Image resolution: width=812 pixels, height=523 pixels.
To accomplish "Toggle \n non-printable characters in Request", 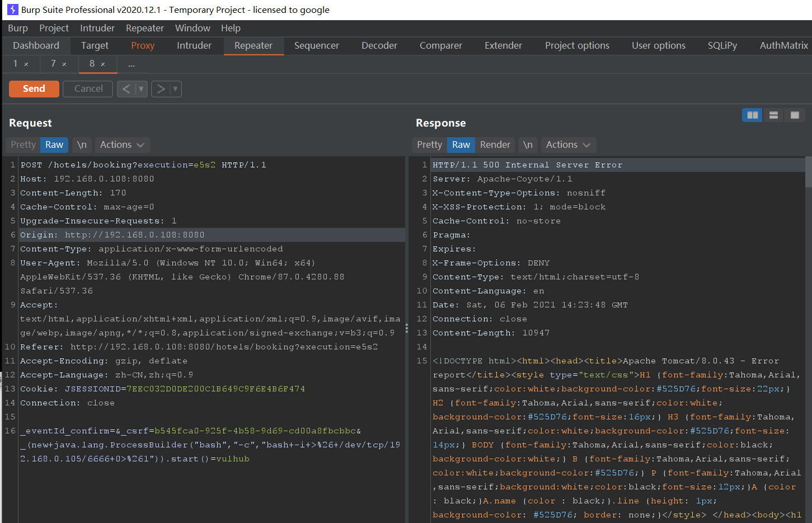I will pyautogui.click(x=82, y=144).
